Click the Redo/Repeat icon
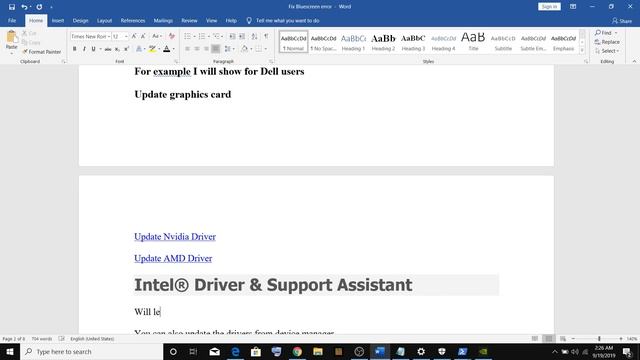The image size is (640, 360). 39,7
